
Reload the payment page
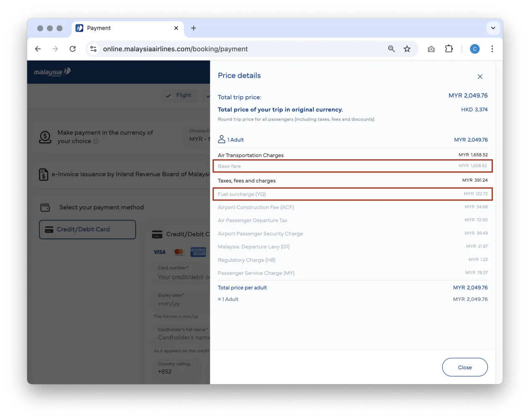73,49
